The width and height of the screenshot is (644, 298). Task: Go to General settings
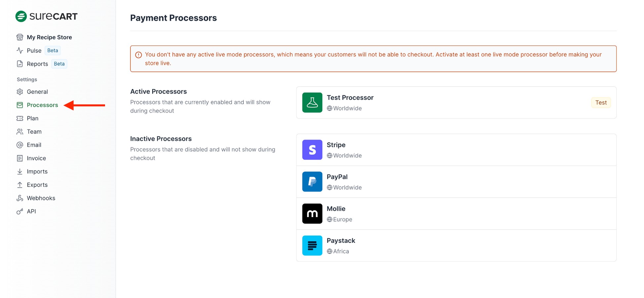pos(37,92)
